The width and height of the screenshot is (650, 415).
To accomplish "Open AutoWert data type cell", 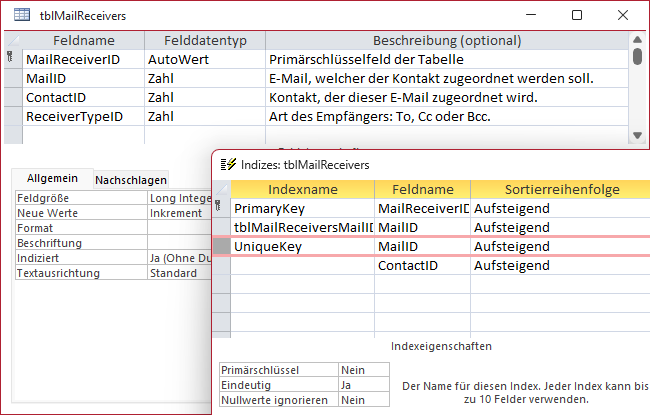I will (205, 60).
